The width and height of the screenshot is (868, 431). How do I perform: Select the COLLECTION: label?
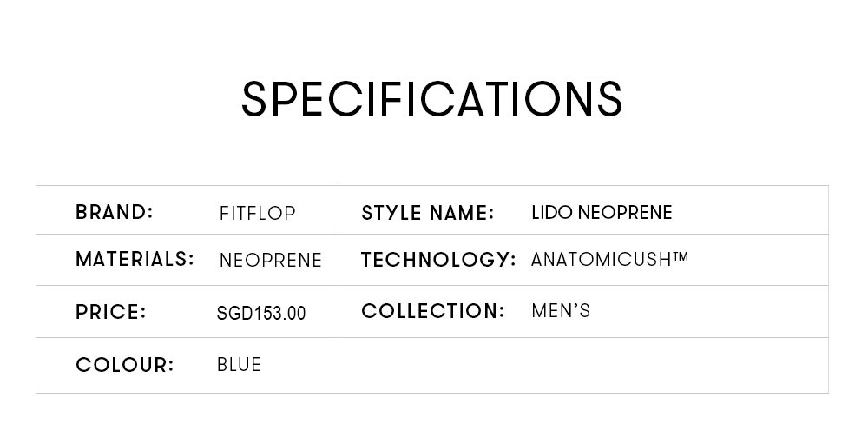coord(433,311)
